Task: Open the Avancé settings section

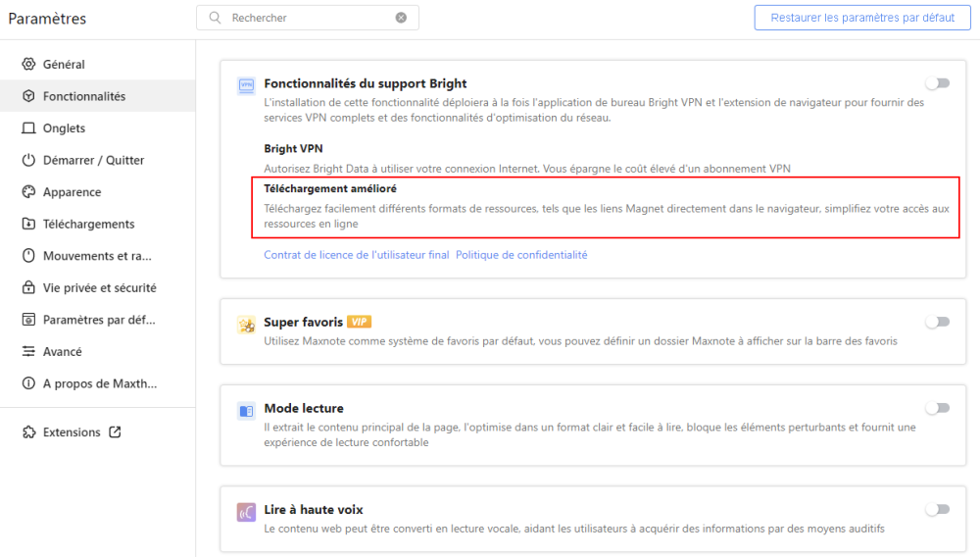Action: (x=63, y=352)
